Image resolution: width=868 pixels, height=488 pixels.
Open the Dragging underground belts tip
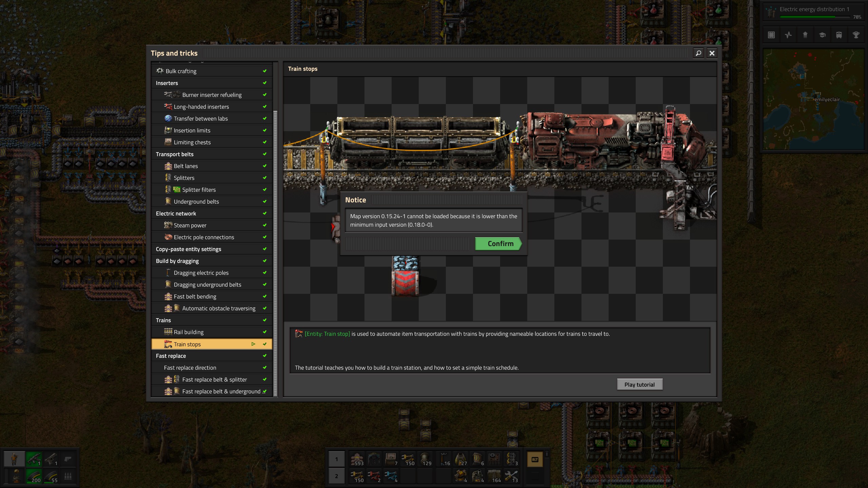coord(212,285)
